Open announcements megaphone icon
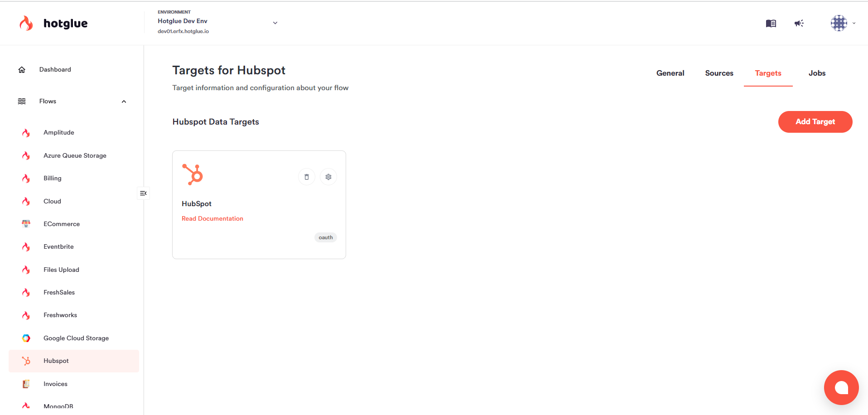The image size is (868, 415). pos(799,23)
